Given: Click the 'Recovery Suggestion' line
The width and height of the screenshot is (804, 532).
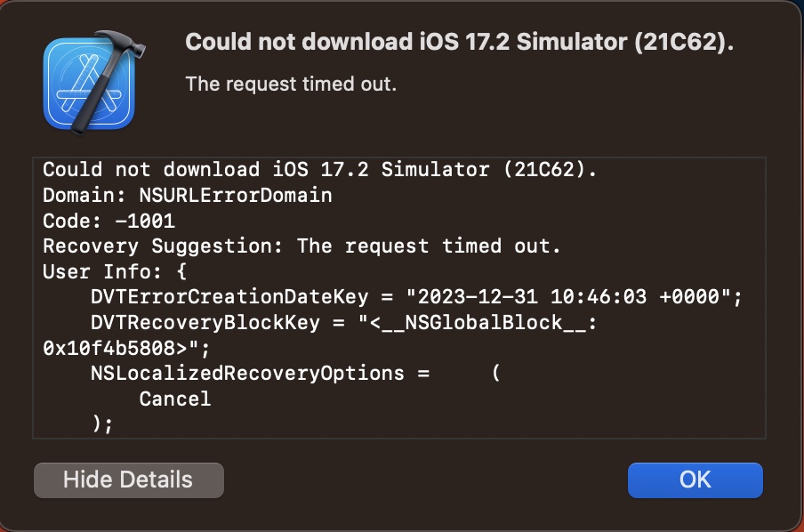Looking at the screenshot, I should click(x=302, y=246).
